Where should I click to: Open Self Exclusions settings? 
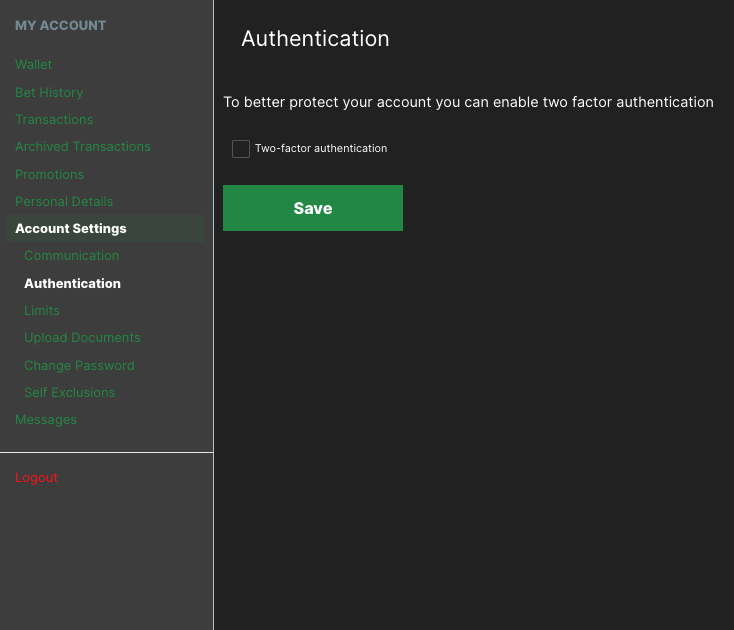point(70,393)
